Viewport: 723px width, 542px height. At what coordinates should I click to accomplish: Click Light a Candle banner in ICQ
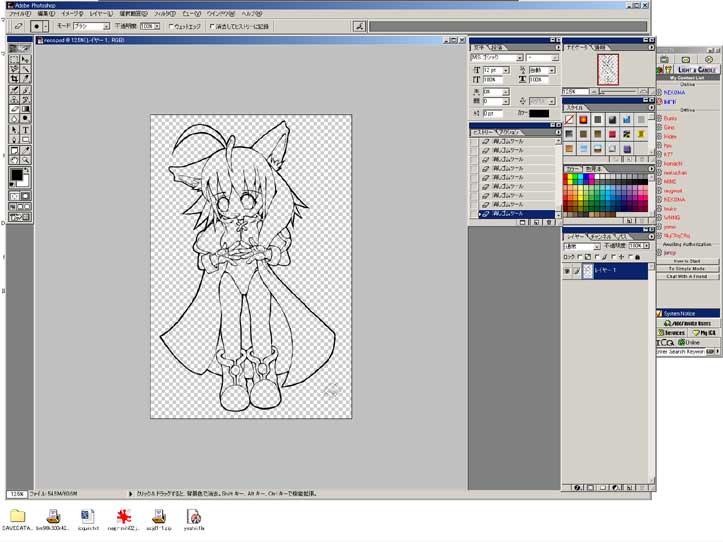click(697, 70)
